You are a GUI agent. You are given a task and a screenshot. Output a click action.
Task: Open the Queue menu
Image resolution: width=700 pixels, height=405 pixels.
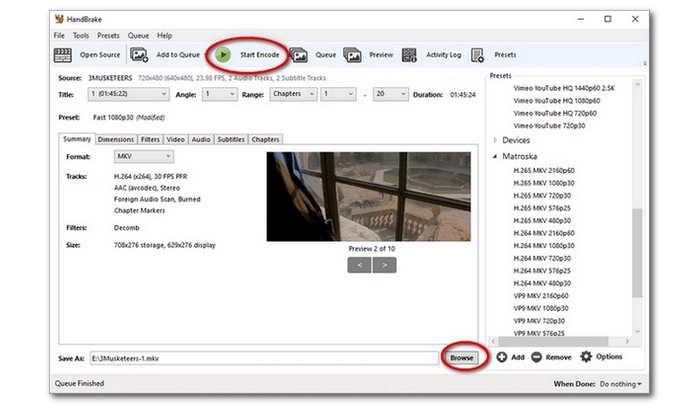138,35
